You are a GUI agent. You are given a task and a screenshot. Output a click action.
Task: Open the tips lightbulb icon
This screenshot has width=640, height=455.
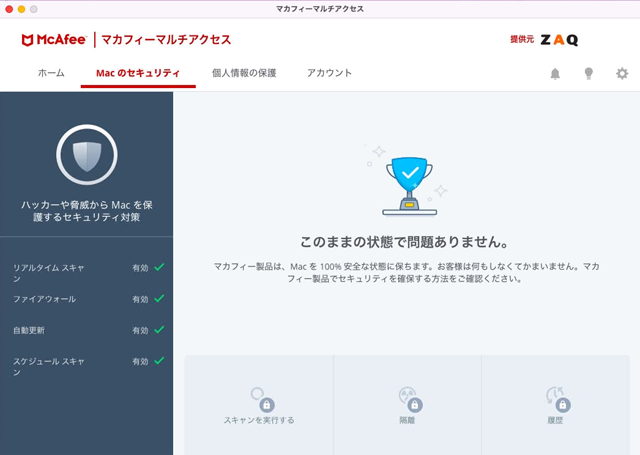[x=589, y=74]
